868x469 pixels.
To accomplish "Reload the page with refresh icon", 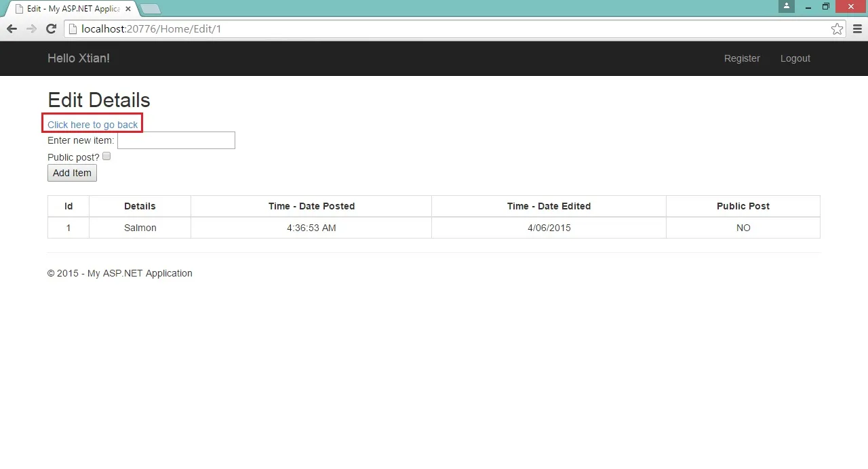I will point(51,28).
